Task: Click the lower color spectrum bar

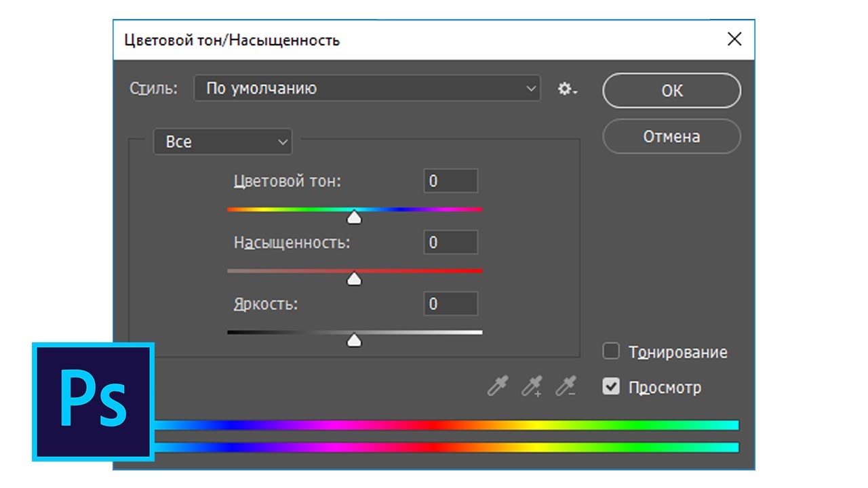Action: 446,447
